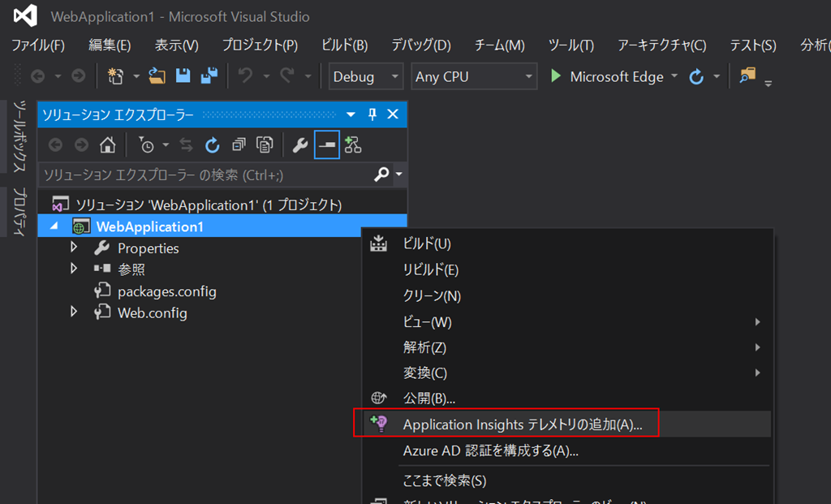Expand the Properties tree node
831x504 pixels.
pos(74,248)
